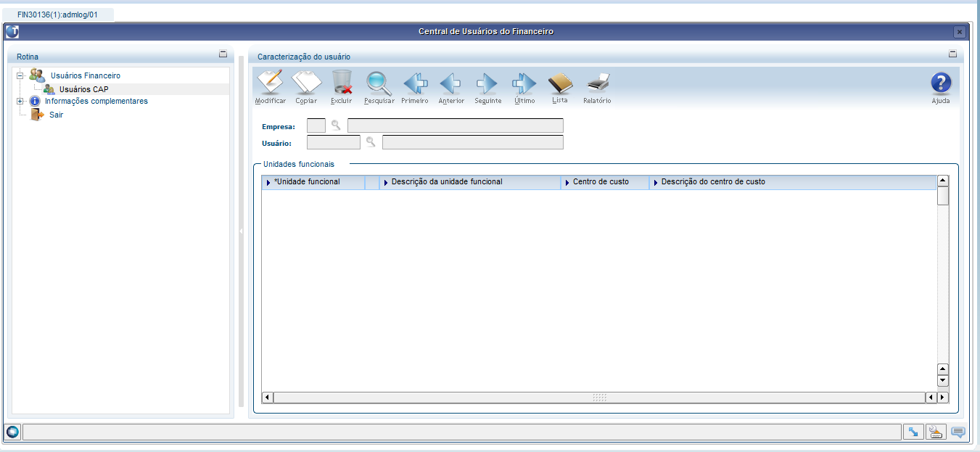
Task: Click the status bar message field
Action: click(x=461, y=432)
